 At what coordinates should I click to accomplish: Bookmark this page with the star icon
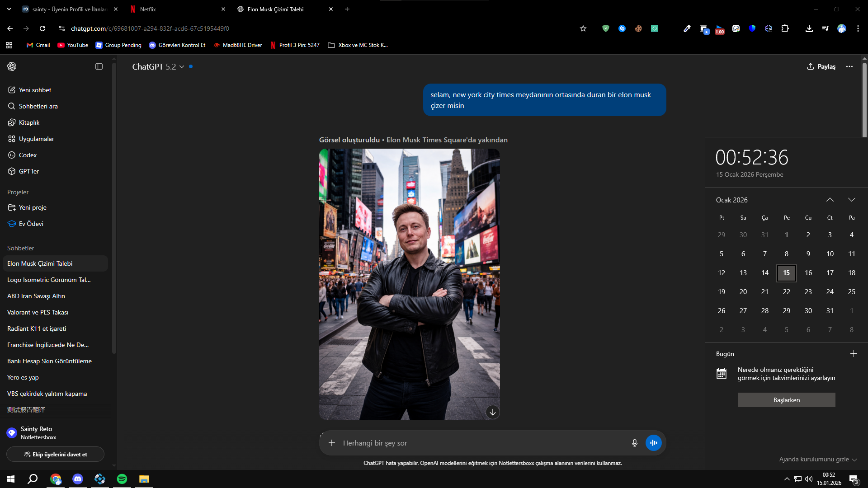(583, 28)
